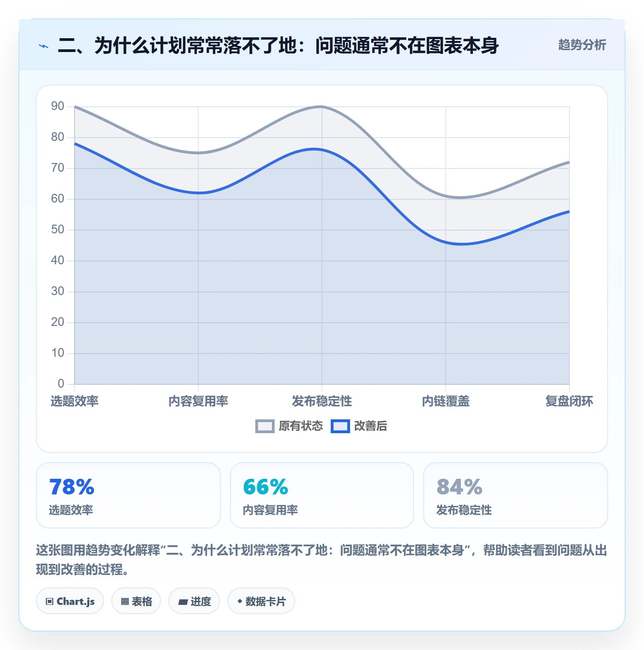
Task: Click the 发布稳定性 x-axis label
Action: [x=322, y=401]
